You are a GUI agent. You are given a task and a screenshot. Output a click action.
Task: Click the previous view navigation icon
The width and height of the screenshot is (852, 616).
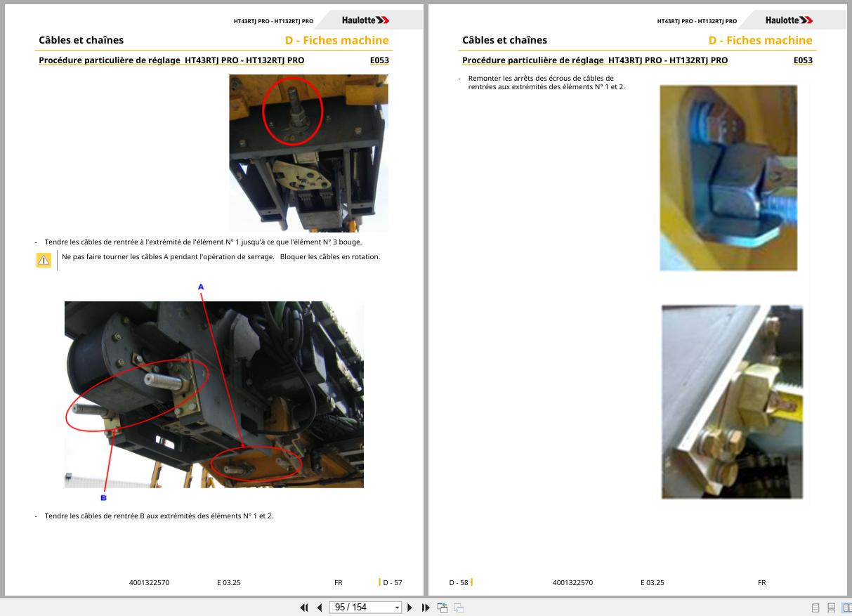coord(443,608)
